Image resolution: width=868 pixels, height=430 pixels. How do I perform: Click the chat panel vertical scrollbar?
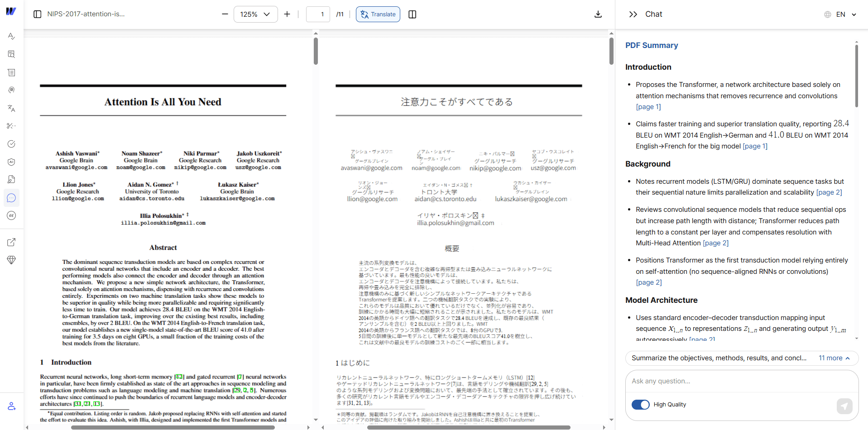[856, 76]
